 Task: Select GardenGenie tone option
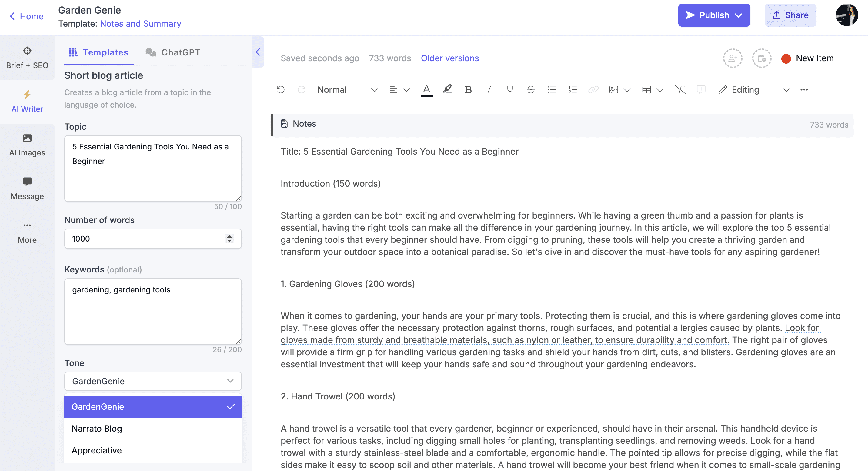pyautogui.click(x=153, y=407)
